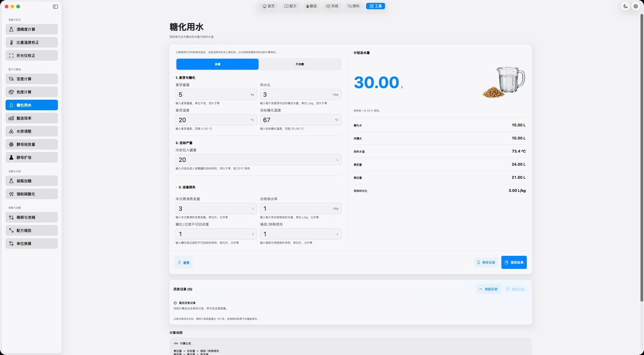Click the resize arrows icon of 配方缩放
Viewport: 644px width, 355px height.
pos(11,231)
